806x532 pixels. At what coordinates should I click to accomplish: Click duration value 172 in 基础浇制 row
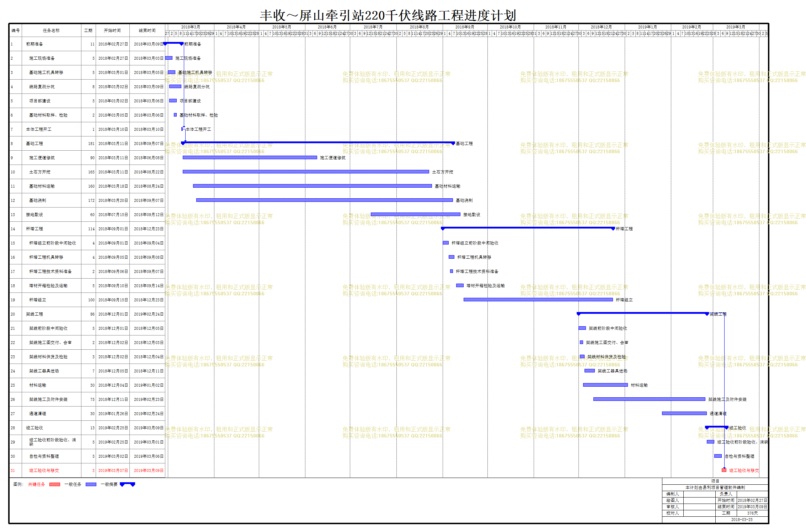91,200
